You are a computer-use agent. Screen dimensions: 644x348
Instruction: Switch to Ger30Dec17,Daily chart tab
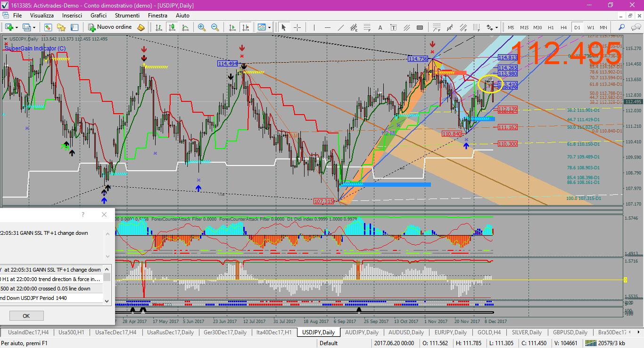pos(225,332)
